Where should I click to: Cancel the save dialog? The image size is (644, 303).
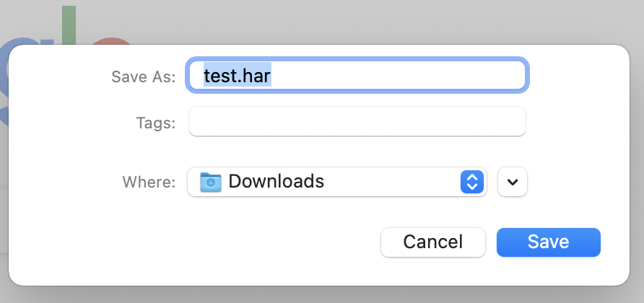click(432, 242)
